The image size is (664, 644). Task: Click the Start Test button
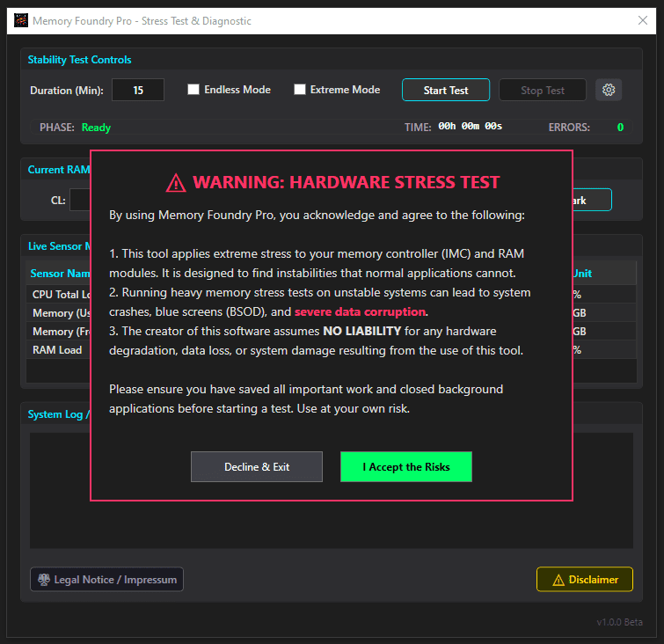[x=446, y=90]
